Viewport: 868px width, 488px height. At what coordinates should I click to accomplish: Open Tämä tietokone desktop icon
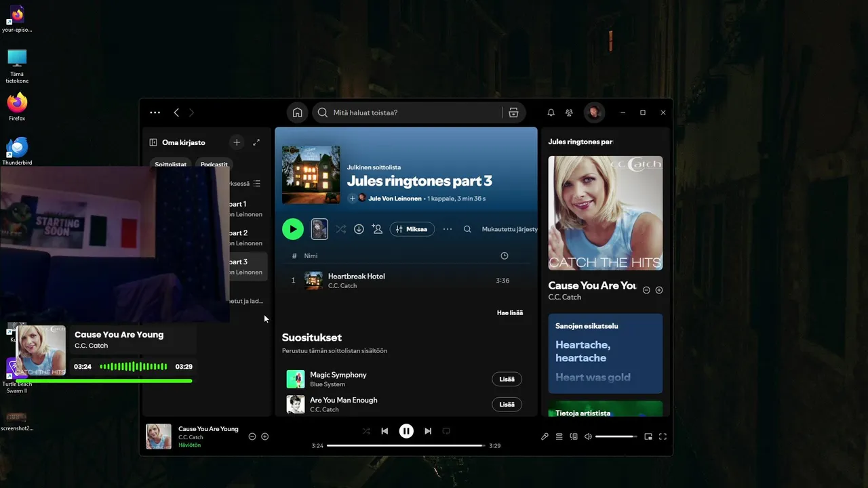[17, 66]
